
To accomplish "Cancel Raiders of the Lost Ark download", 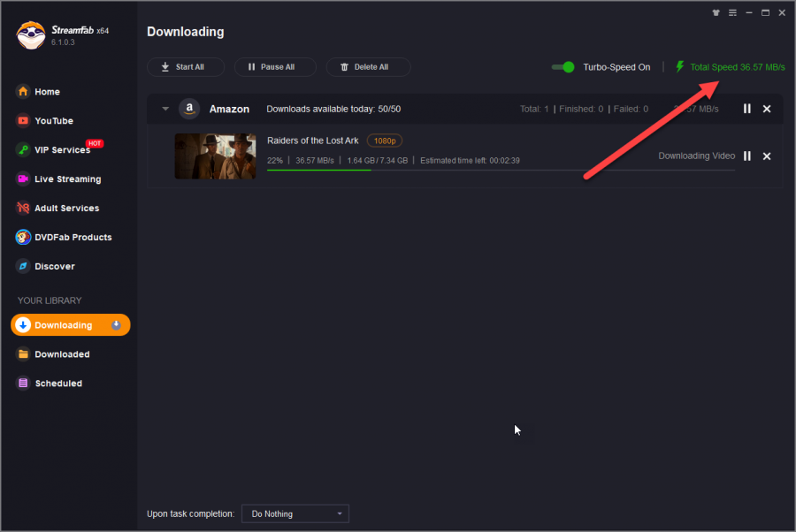I will pyautogui.click(x=767, y=156).
